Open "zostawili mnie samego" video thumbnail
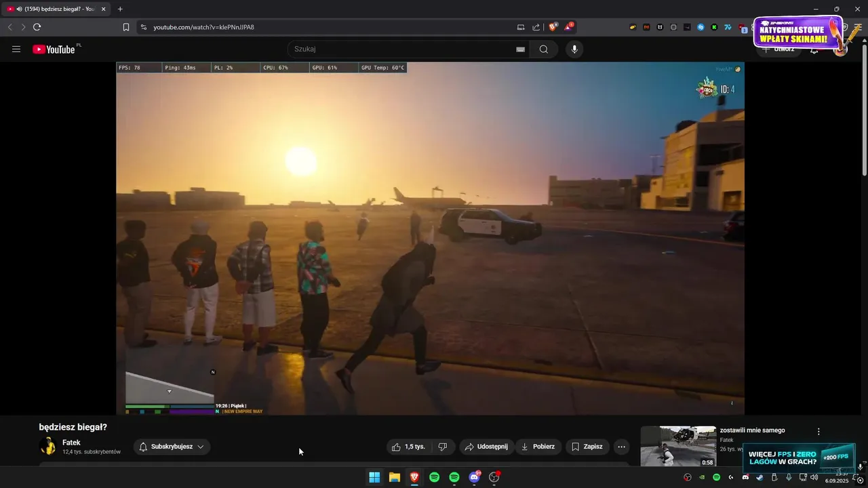This screenshot has width=868, height=488. [678, 446]
